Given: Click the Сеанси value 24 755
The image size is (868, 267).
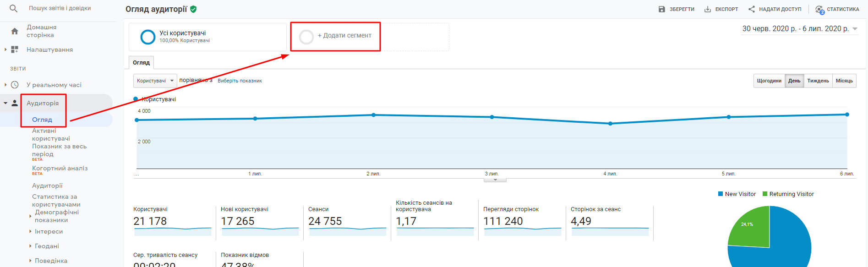Looking at the screenshot, I should point(325,221).
